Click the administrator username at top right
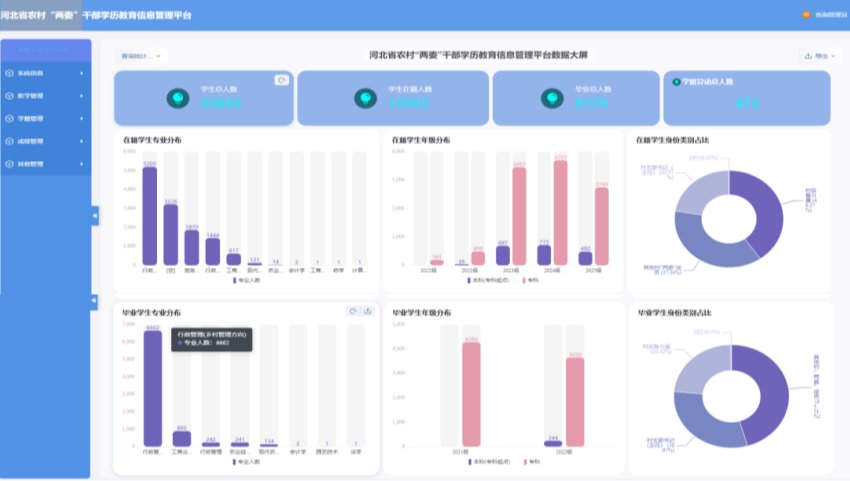The width and height of the screenshot is (850, 481). coord(828,15)
